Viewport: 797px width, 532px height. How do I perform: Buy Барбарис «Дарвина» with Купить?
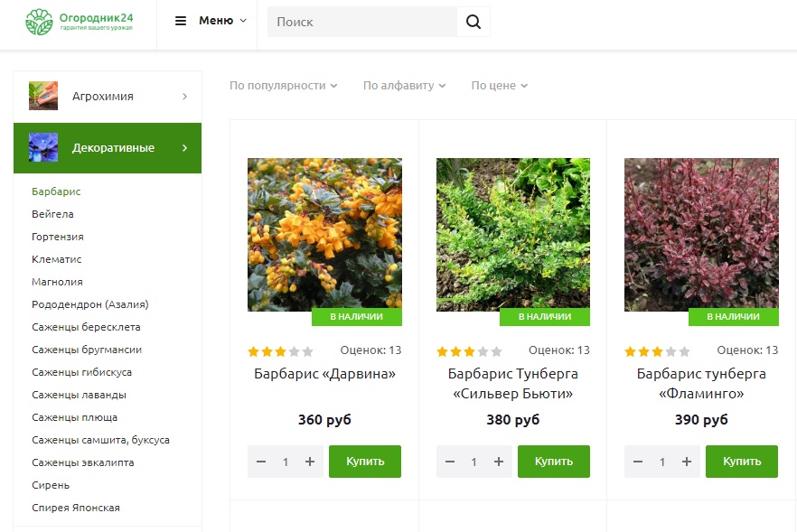click(x=365, y=462)
